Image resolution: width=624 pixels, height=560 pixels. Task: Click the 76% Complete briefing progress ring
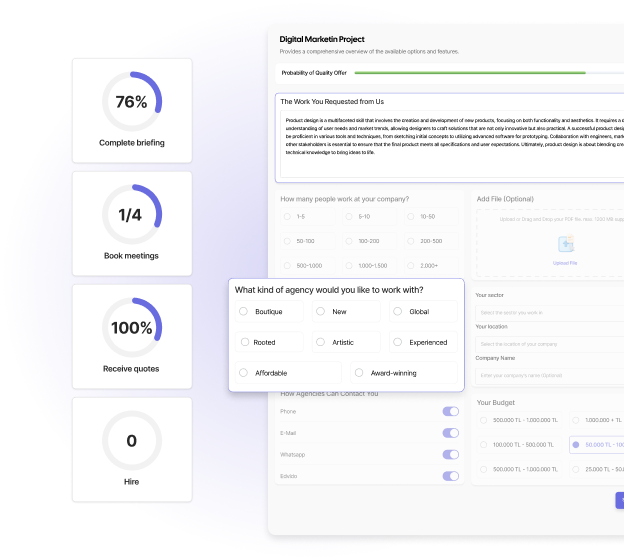[x=132, y=101]
